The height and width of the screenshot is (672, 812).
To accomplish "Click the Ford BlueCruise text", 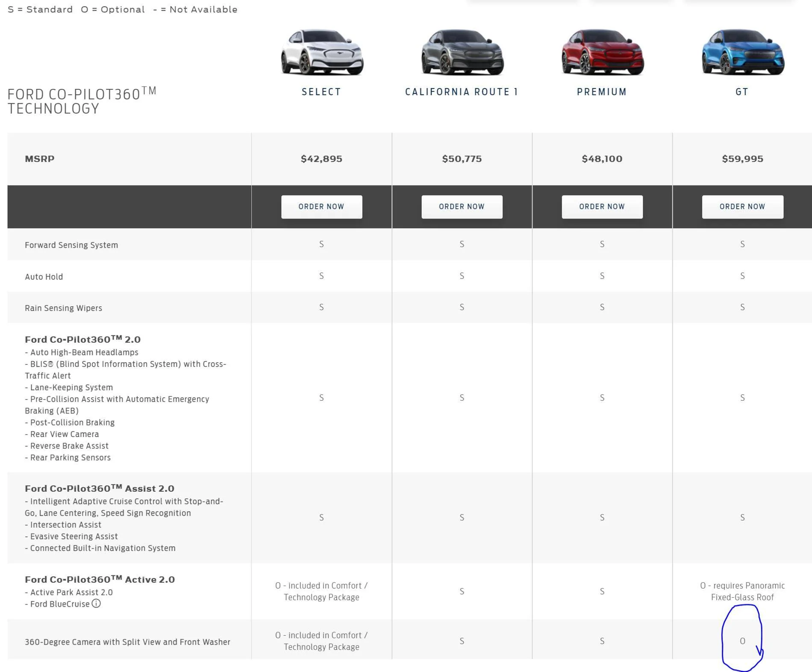I will [60, 604].
